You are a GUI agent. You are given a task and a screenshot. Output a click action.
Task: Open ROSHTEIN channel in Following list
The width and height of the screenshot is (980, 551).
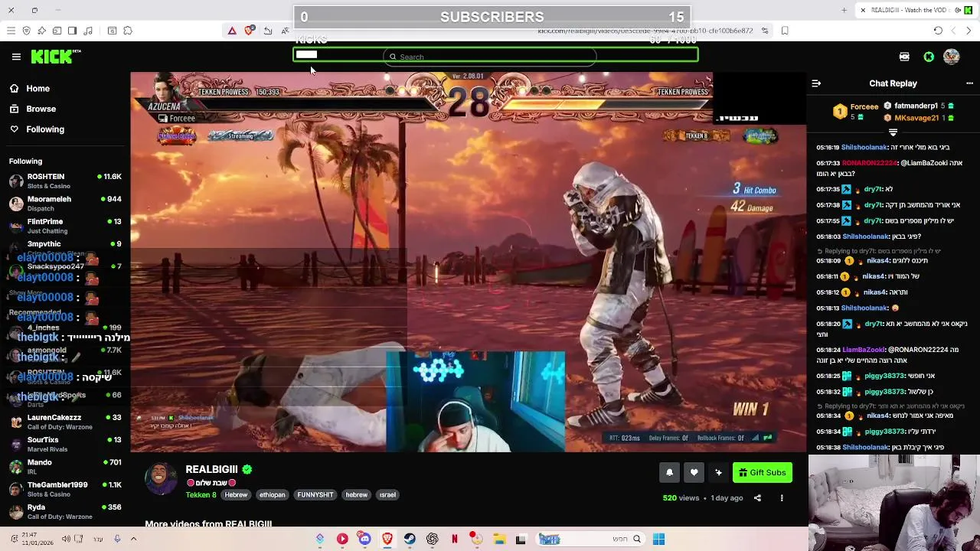(65, 181)
